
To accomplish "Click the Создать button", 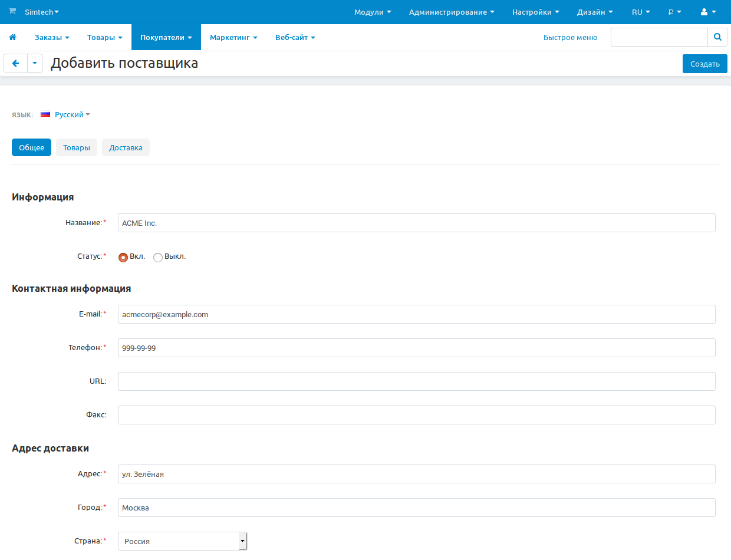I will pos(704,64).
